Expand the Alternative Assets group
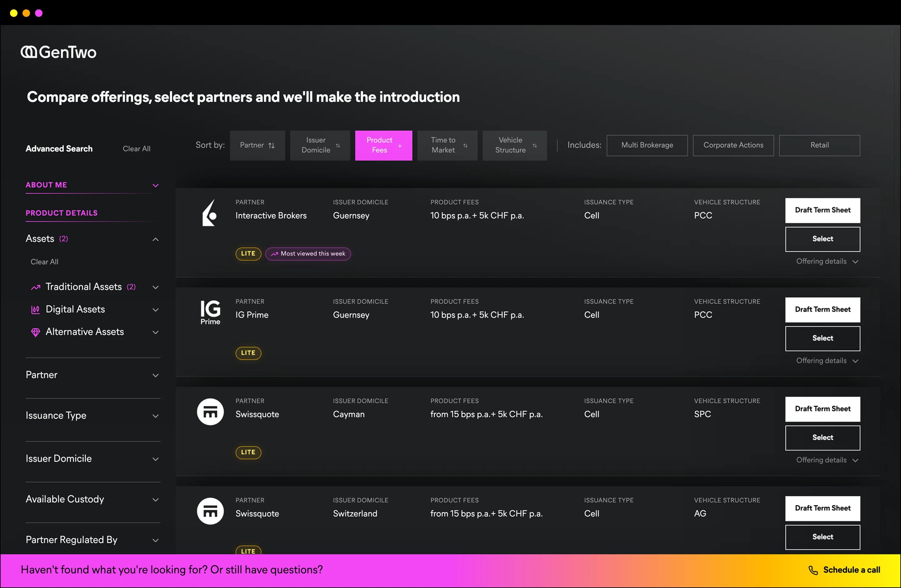Image resolution: width=901 pixels, height=588 pixels. (x=155, y=332)
